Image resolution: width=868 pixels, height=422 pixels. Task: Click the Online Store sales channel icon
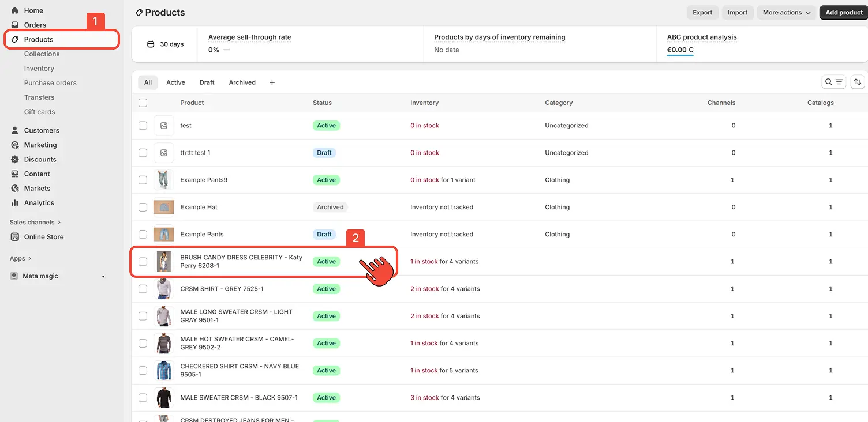point(14,237)
